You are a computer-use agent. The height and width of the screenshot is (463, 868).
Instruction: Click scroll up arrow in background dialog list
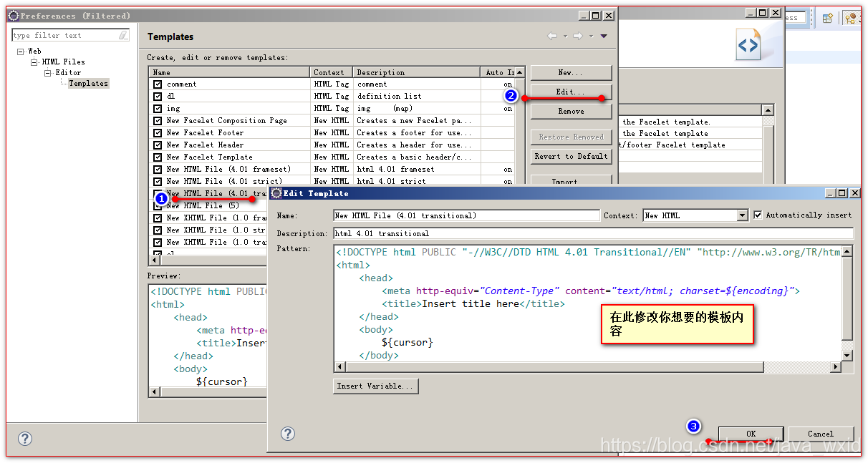(x=768, y=110)
